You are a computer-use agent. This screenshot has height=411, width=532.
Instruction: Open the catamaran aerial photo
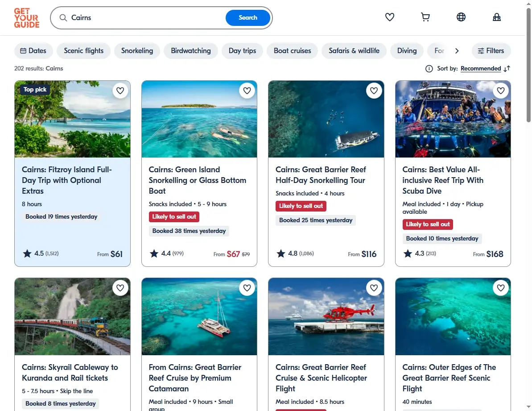199,317
